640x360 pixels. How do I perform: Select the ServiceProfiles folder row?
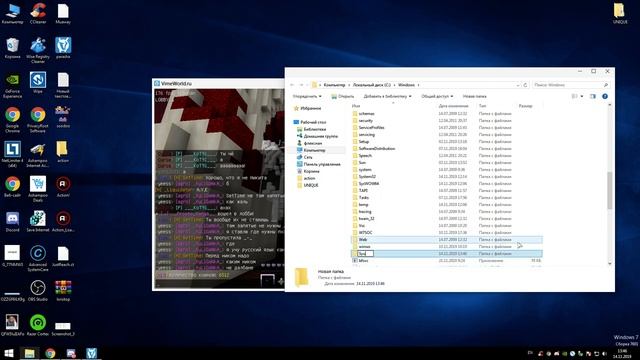(x=447, y=127)
